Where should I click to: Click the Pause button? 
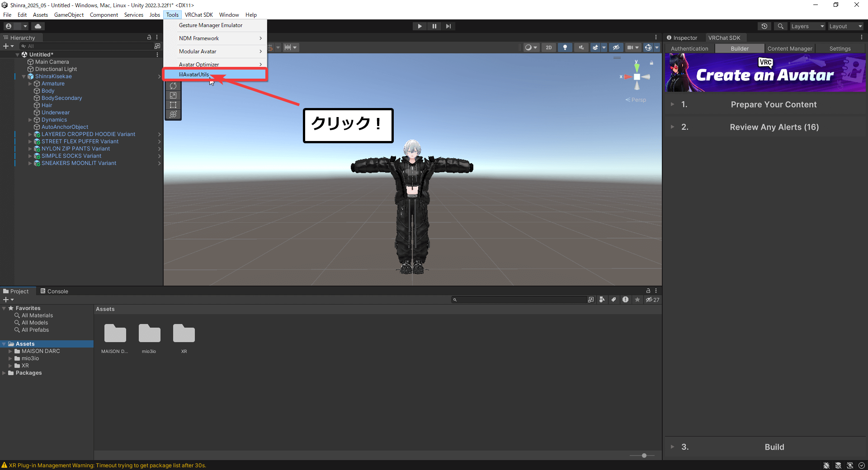click(x=434, y=26)
